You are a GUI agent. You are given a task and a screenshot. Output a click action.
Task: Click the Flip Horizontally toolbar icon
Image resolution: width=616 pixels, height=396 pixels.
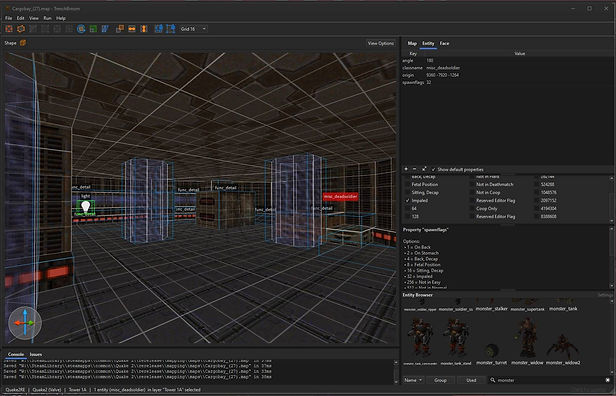(x=132, y=29)
